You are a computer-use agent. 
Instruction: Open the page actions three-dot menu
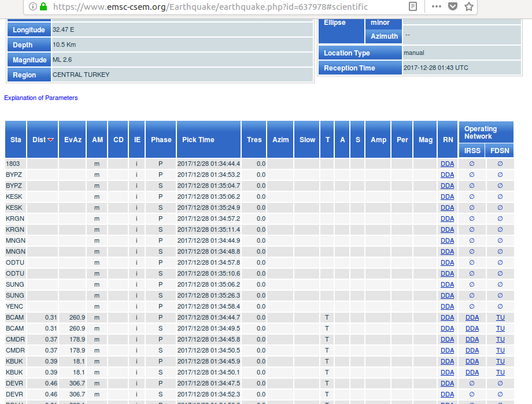click(x=437, y=6)
